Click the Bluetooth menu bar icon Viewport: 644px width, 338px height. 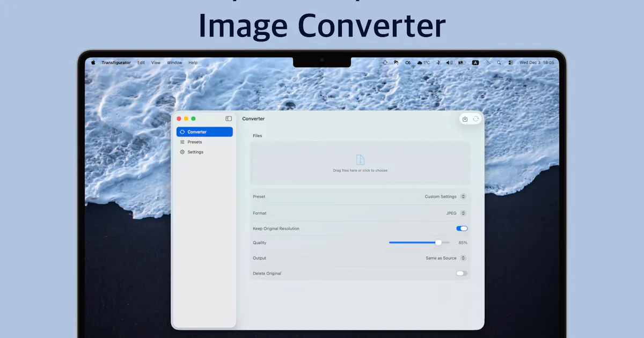point(438,63)
